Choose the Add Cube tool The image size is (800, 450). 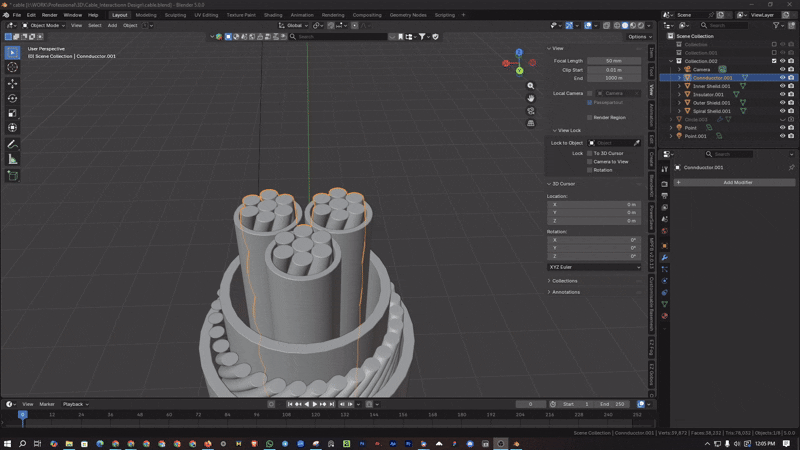[x=12, y=175]
